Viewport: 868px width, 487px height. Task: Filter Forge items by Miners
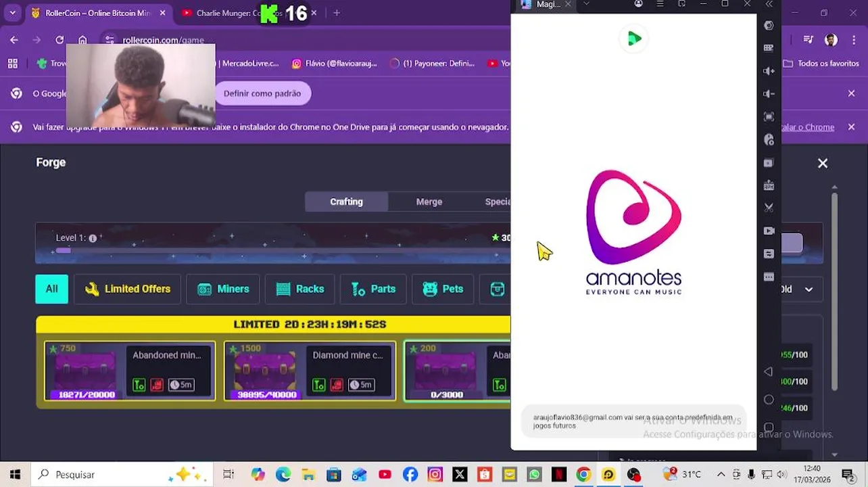pos(223,289)
